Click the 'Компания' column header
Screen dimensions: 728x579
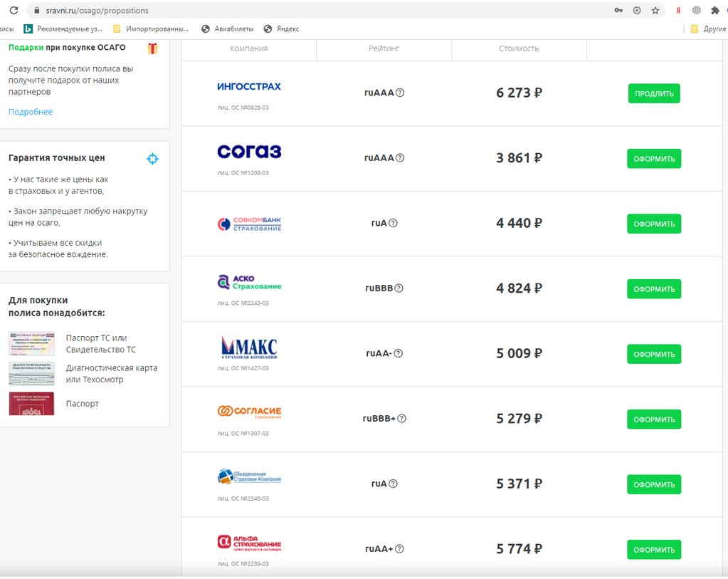[249, 48]
